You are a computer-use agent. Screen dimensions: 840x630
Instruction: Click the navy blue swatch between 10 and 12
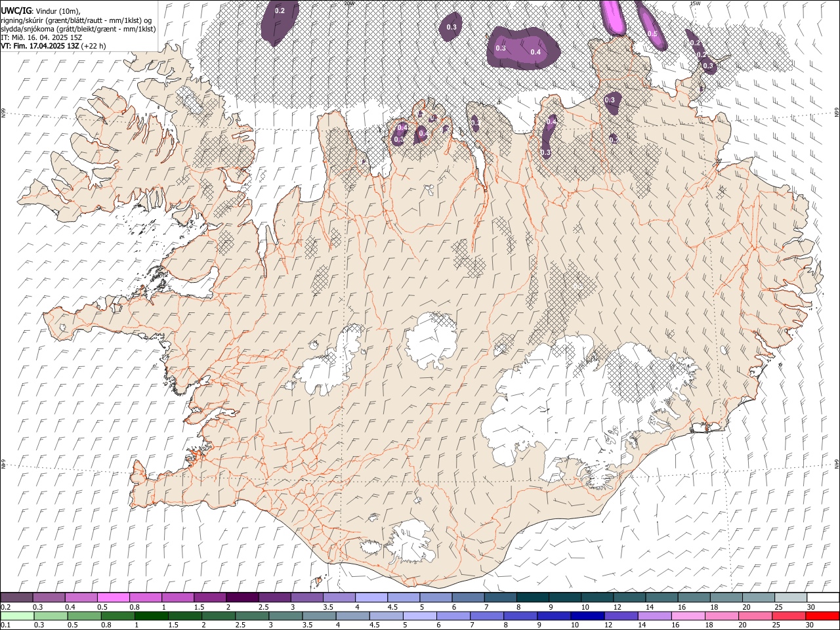[587, 616]
